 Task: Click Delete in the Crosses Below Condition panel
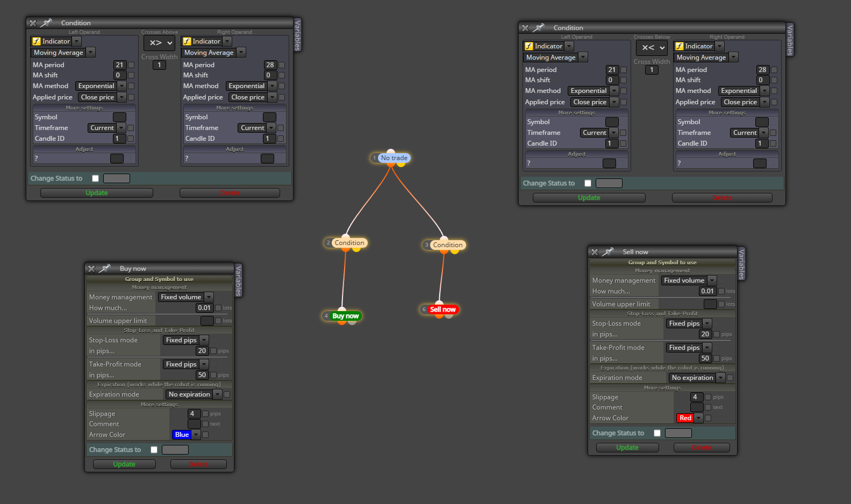[722, 198]
